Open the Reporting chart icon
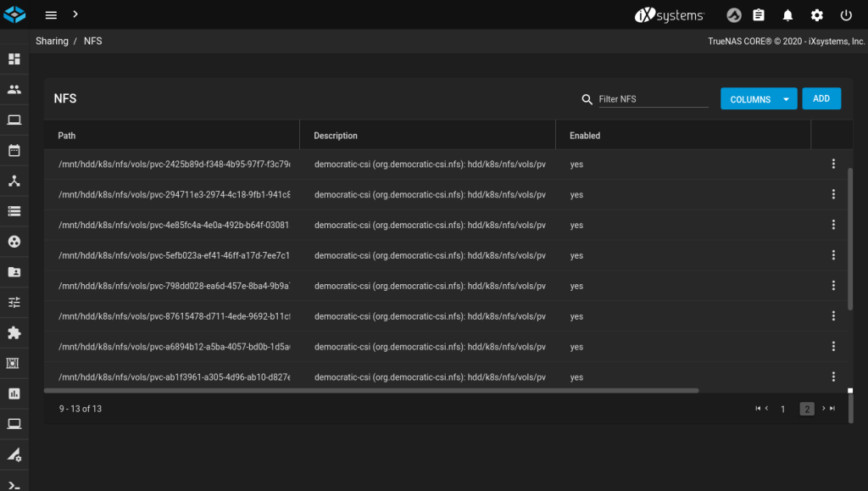Viewport: 868px width, 491px height. click(14, 393)
